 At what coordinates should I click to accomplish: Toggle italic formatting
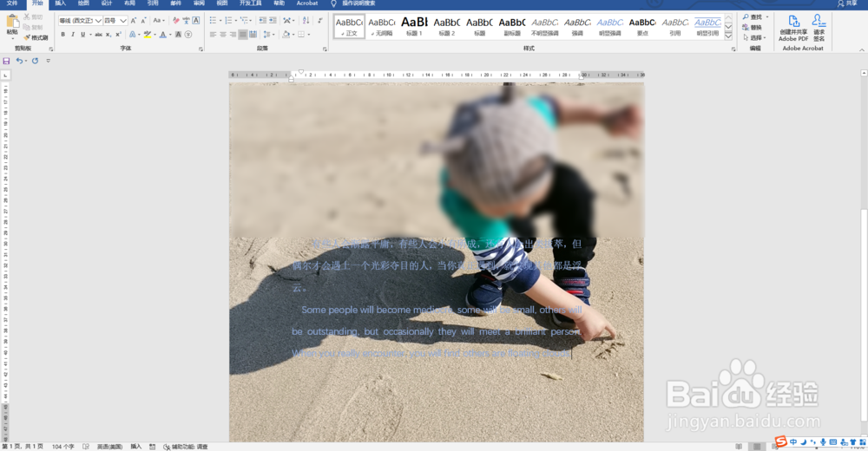[x=73, y=35]
